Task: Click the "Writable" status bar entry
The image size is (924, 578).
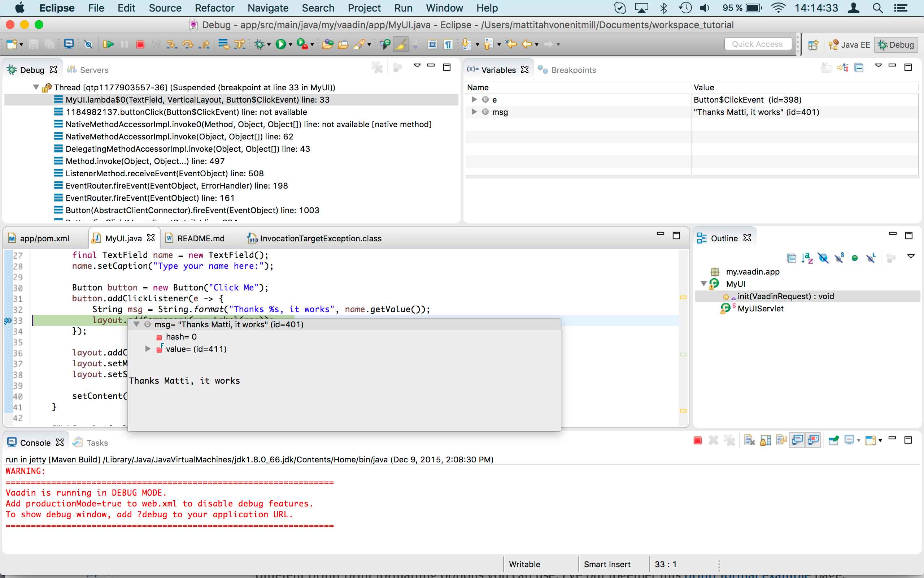Action: (x=524, y=564)
